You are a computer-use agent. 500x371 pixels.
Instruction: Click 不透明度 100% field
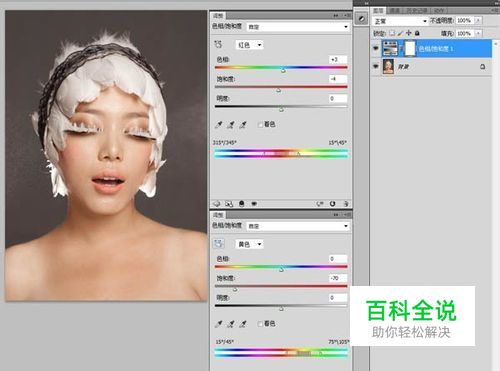pos(465,20)
